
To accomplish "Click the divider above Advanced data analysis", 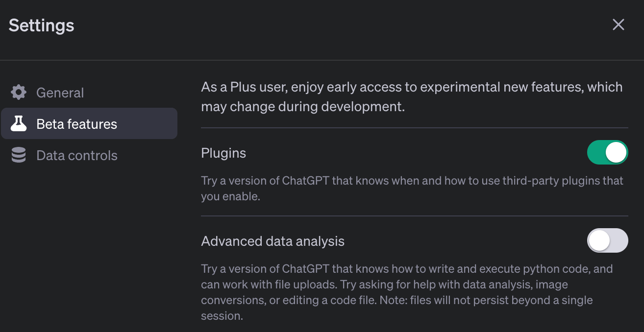I will [x=414, y=216].
